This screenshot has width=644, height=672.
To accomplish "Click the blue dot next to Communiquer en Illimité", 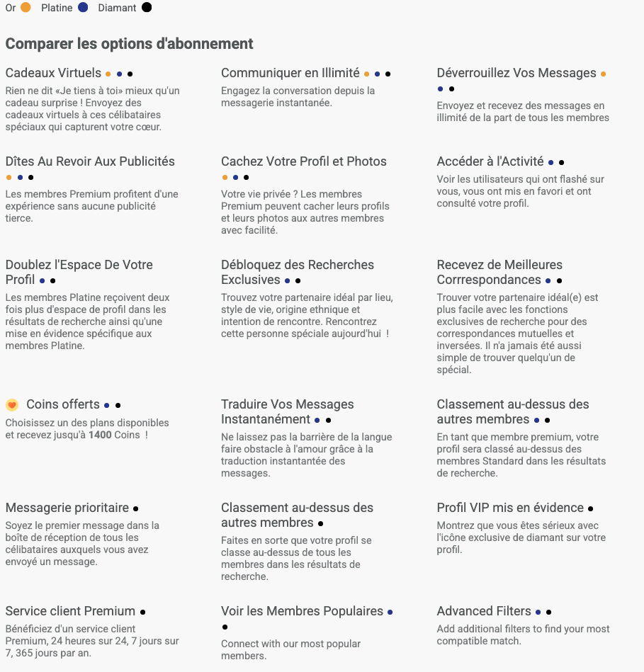I will (377, 74).
